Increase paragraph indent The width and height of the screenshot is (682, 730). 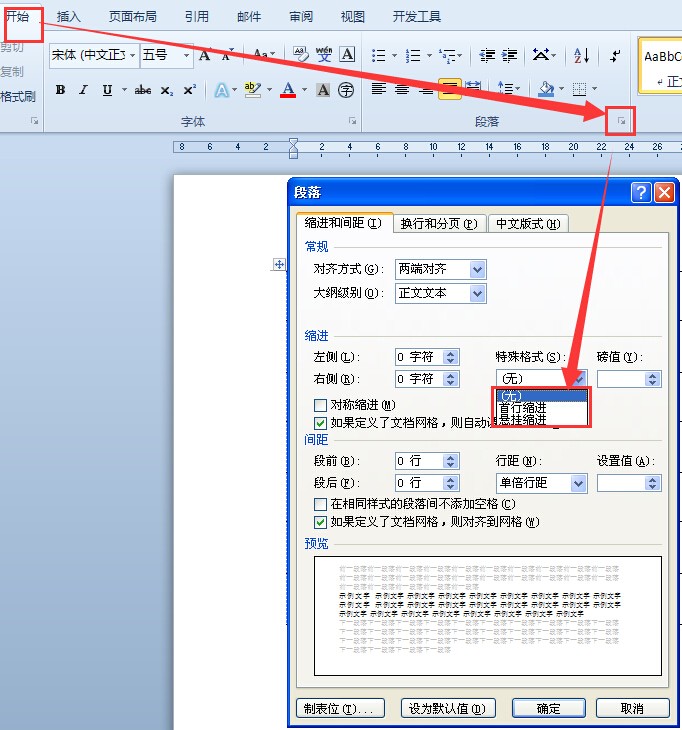coord(509,56)
